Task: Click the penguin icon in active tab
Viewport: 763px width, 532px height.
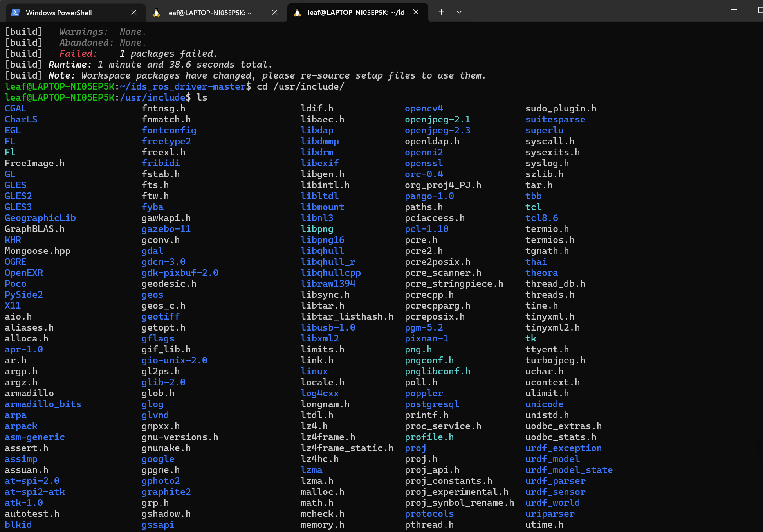Action: [x=297, y=13]
